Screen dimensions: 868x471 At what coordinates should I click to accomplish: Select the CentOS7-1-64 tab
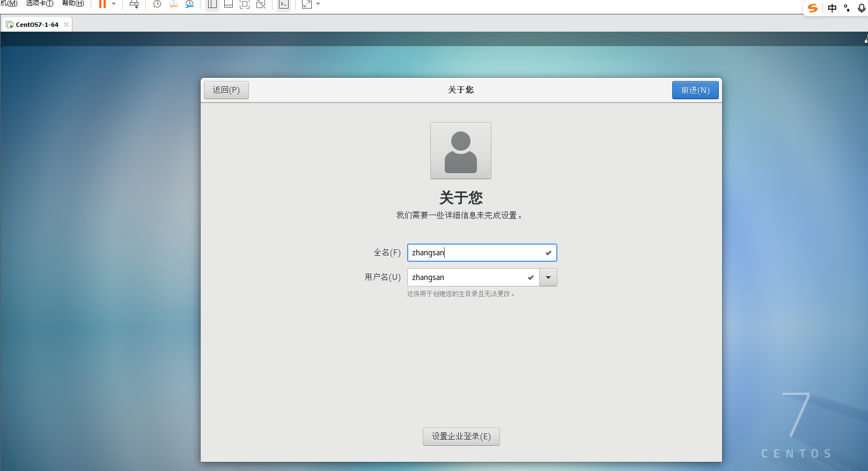(36, 25)
